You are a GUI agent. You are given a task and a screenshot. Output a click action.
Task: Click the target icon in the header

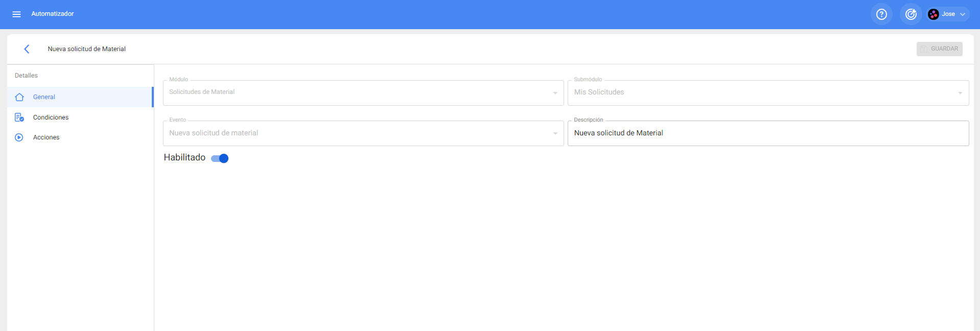911,14
